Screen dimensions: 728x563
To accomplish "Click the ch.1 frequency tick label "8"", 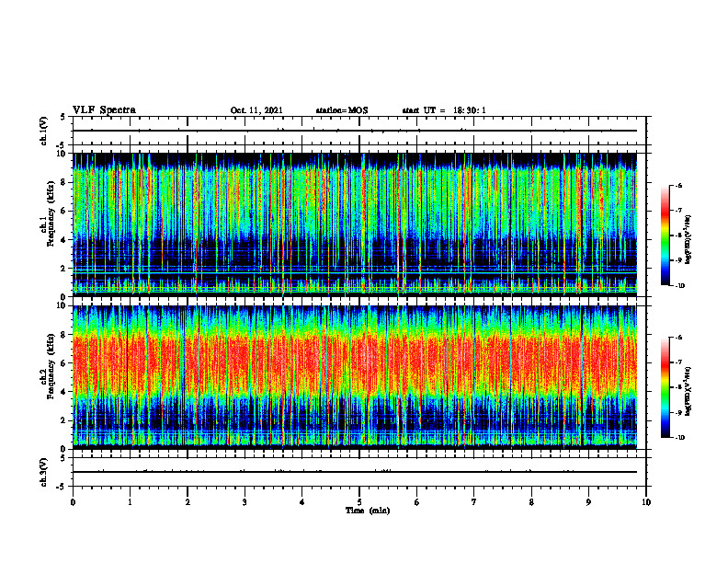I will coord(64,182).
